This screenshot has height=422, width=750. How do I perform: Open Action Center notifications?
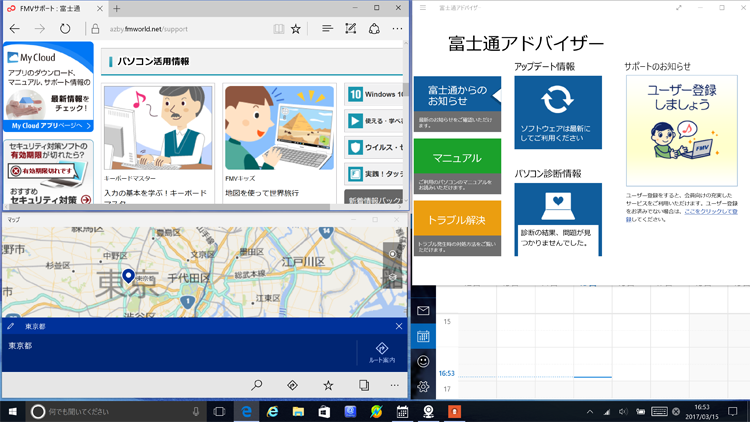pyautogui.click(x=732, y=411)
